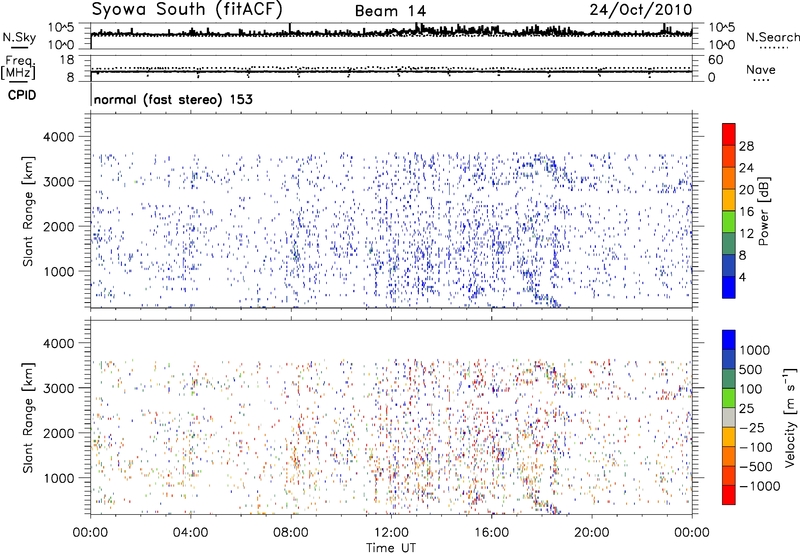Click the 'Power [dB]' colorbar title
Image resolution: width=800 pixels, height=554 pixels.
point(763,211)
